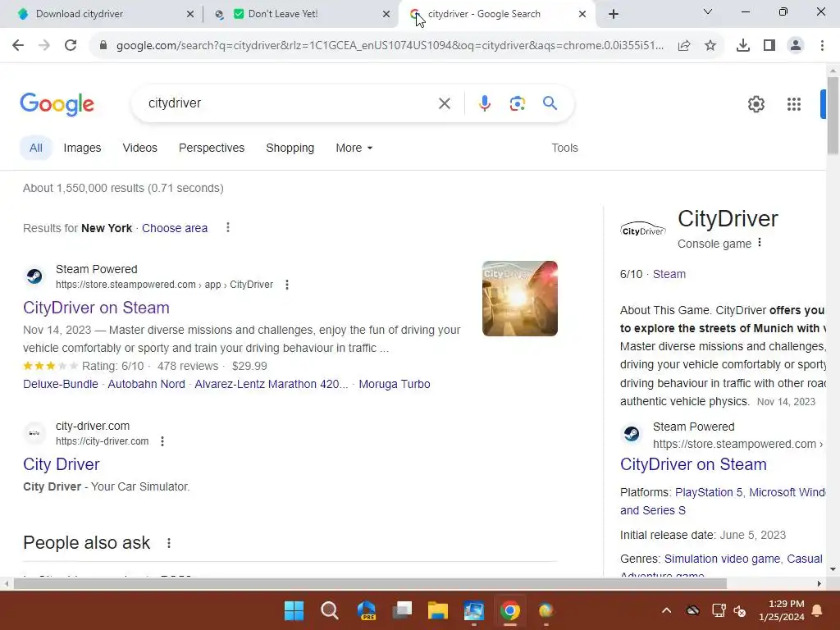The width and height of the screenshot is (840, 630).
Task: Open Alvarez-Lentz Marathon 420 sitelink
Action: point(271,384)
